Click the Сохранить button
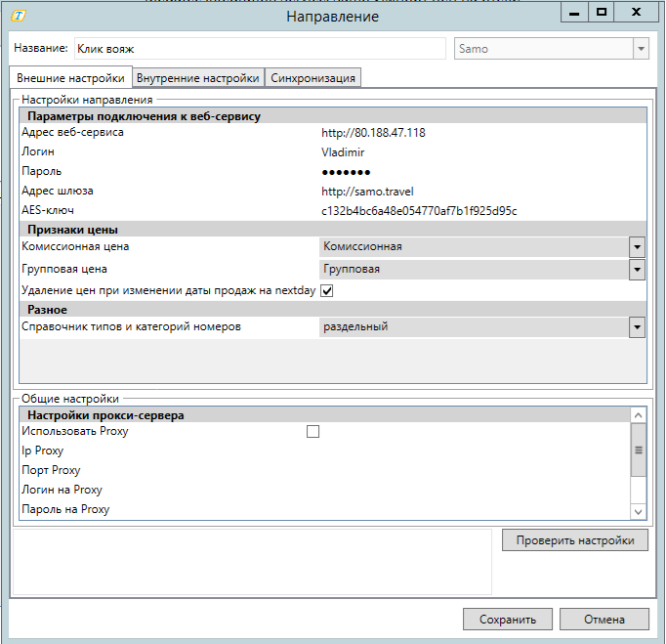 pyautogui.click(x=507, y=620)
